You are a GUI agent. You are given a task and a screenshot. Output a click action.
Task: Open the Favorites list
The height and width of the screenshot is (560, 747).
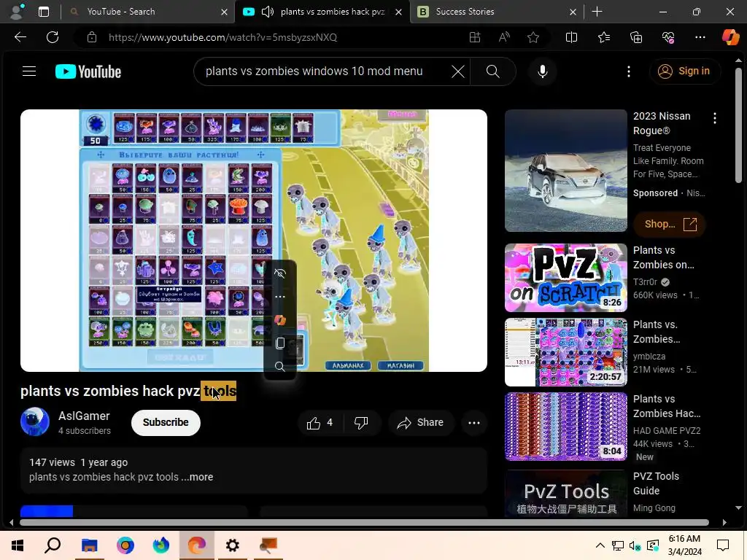[x=603, y=37]
